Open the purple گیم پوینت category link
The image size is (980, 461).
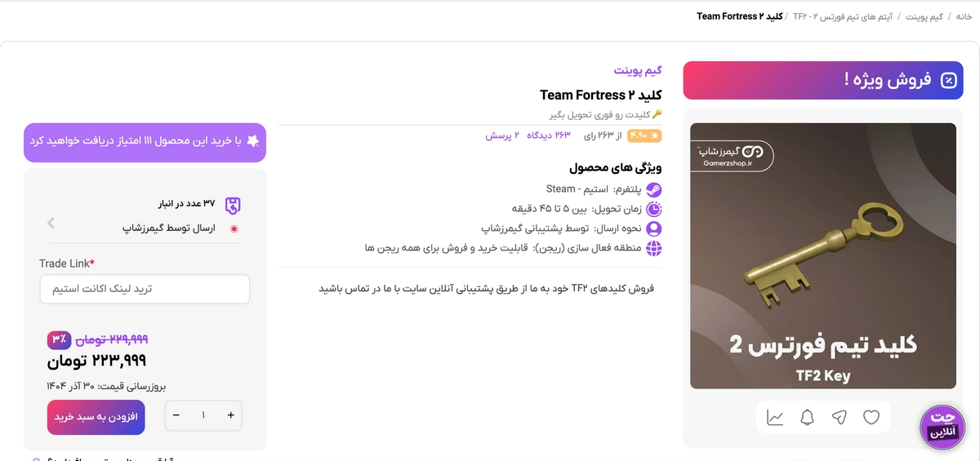[638, 71]
